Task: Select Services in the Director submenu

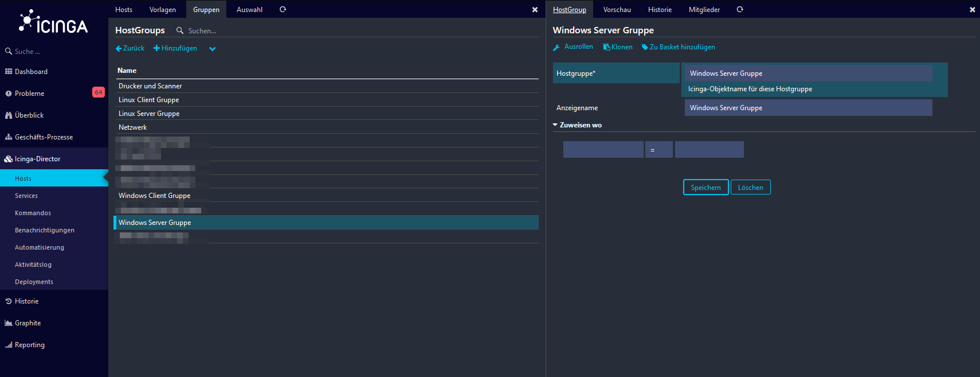Action: pos(26,196)
